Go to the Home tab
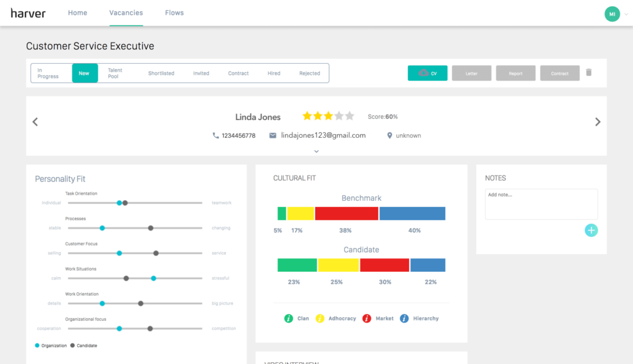 pos(77,12)
